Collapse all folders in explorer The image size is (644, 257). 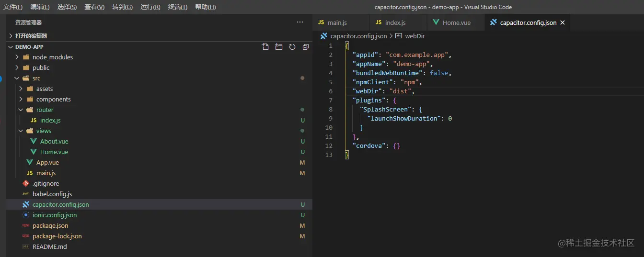point(306,47)
